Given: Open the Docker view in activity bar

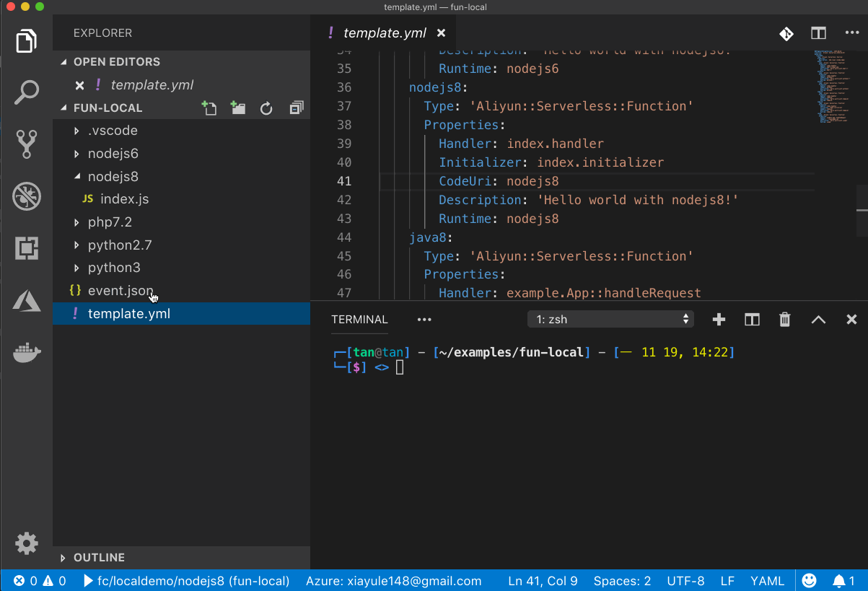Looking at the screenshot, I should click(x=27, y=352).
